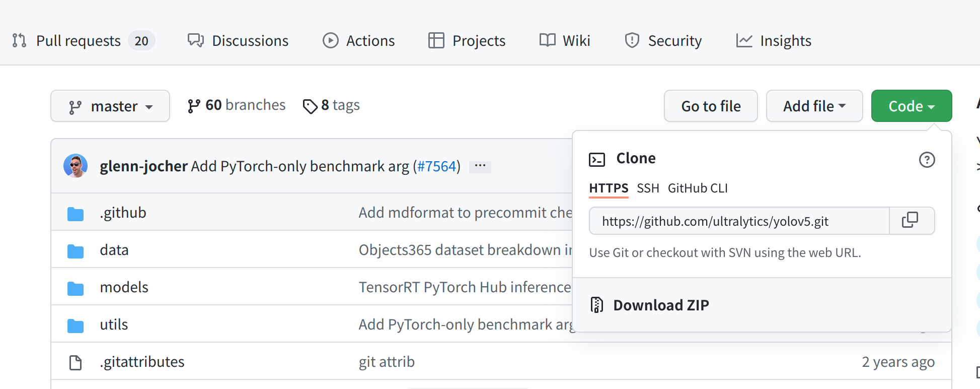Select the GitHub CLI clone tab
Viewport: 980px width, 389px height.
click(x=698, y=188)
